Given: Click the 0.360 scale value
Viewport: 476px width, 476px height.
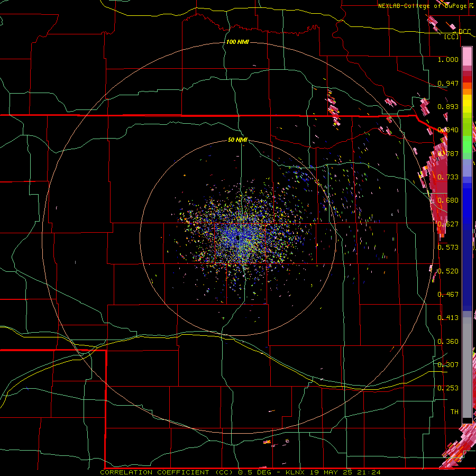Looking at the screenshot, I should pyautogui.click(x=448, y=341).
